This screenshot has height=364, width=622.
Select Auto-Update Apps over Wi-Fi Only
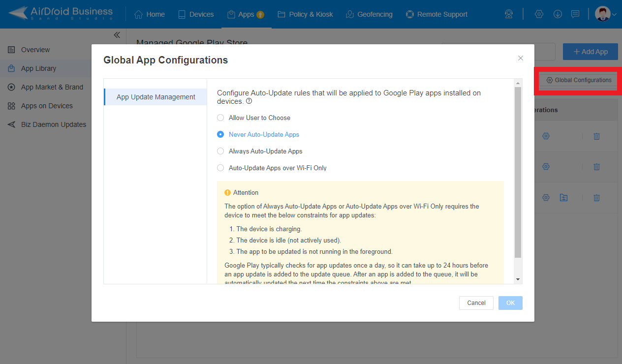point(220,168)
